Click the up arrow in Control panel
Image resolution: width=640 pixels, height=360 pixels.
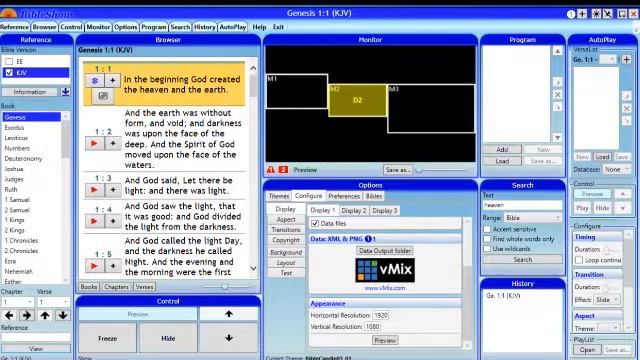pyautogui.click(x=229, y=314)
